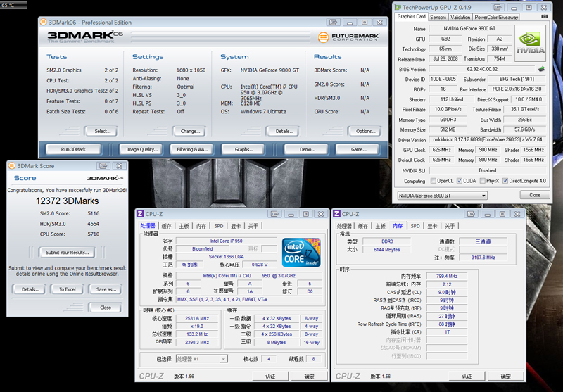Click the GPU-Z screenshot camera icon

545,17
